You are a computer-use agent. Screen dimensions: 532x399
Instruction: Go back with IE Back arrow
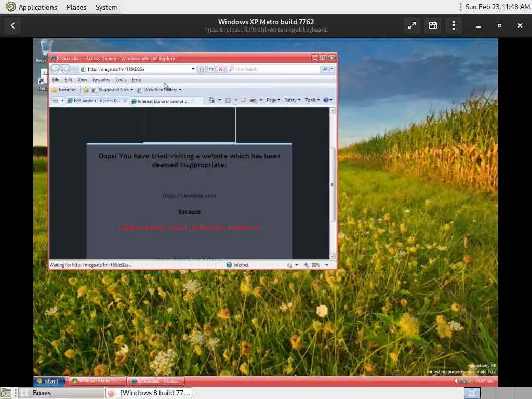point(55,69)
